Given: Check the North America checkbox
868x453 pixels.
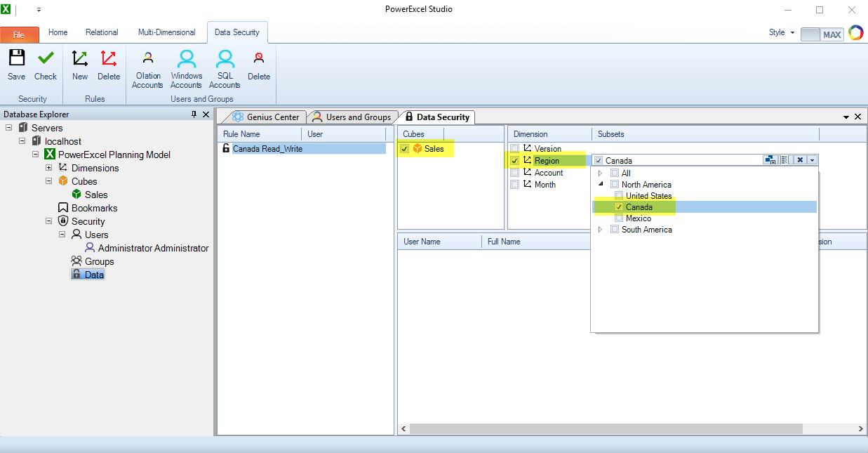Looking at the screenshot, I should 615,185.
